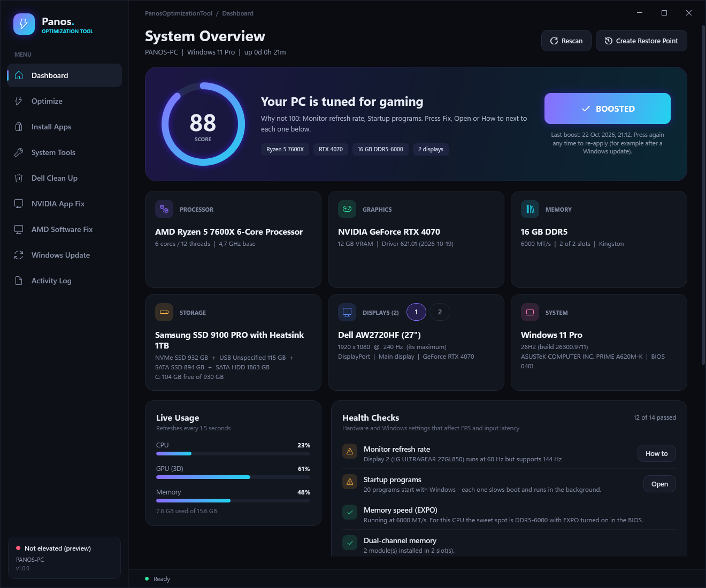
Task: Click the green check beside Dual-channel memory
Action: click(x=350, y=543)
